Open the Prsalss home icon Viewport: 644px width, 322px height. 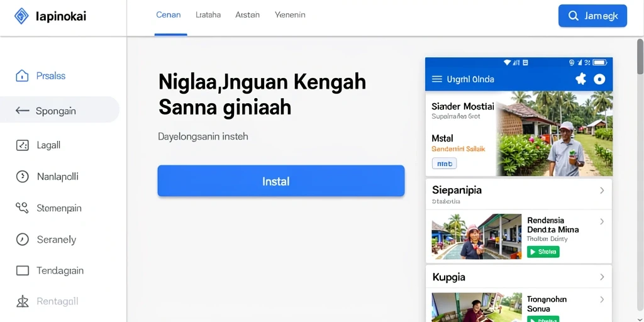tap(22, 75)
